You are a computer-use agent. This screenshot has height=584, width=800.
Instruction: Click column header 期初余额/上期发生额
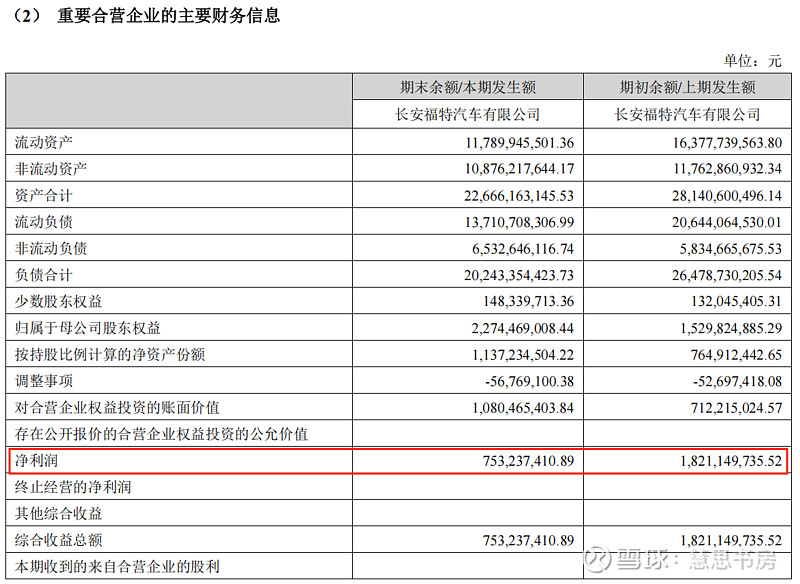687,87
